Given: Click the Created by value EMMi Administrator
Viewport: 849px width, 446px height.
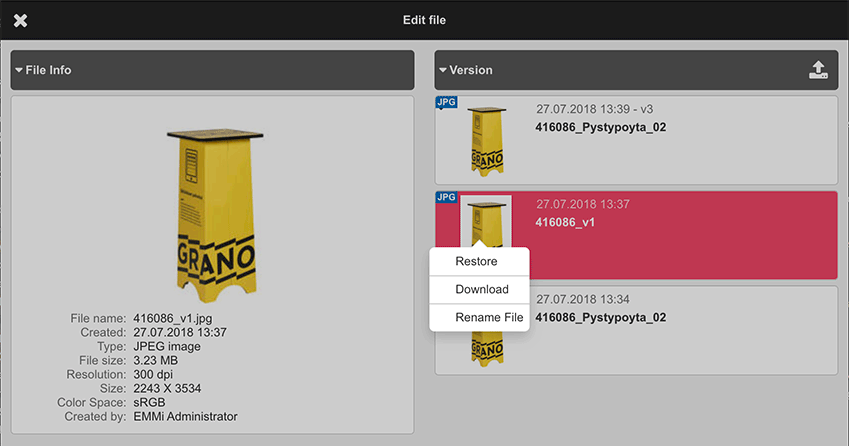Looking at the screenshot, I should point(185,417).
